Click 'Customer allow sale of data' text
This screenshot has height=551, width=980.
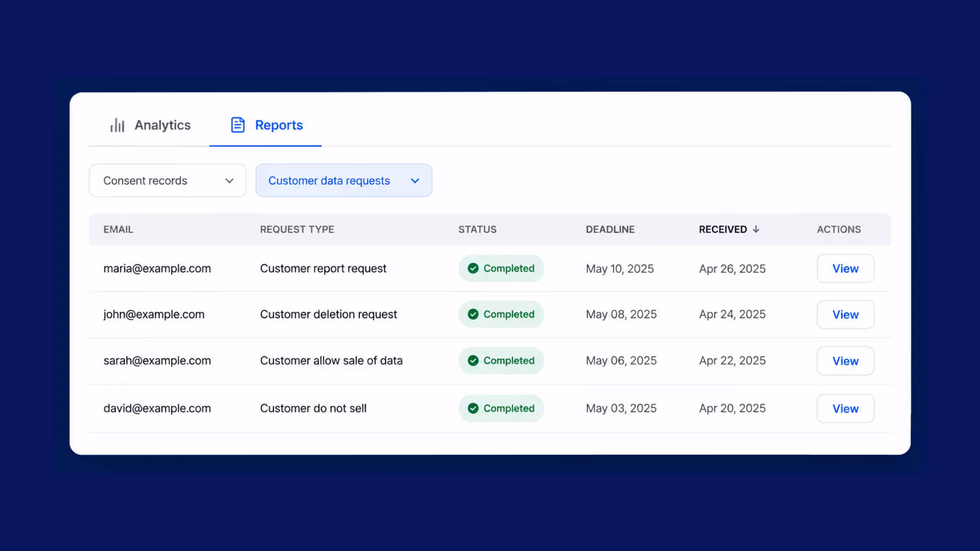(x=331, y=361)
